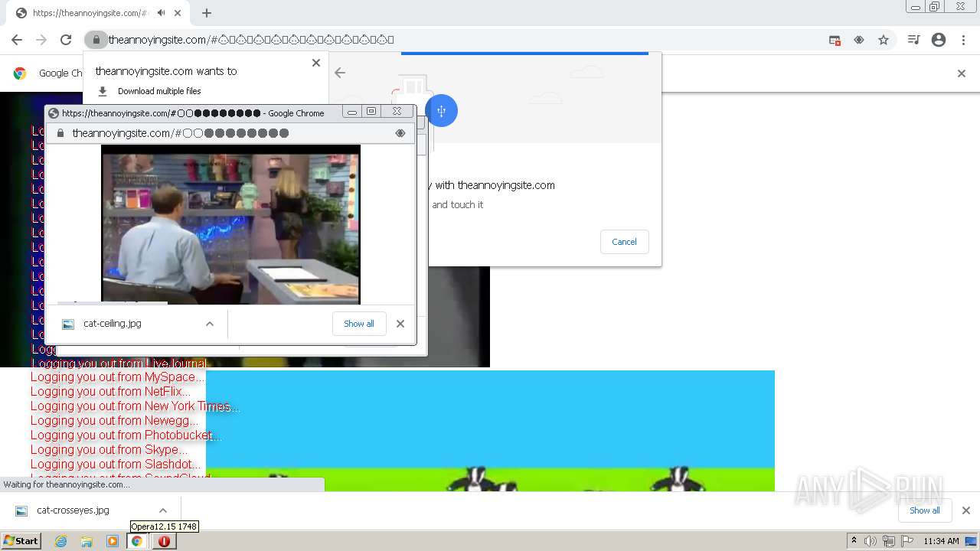
Task: Open site info via the address bar padlock
Action: coord(96,40)
